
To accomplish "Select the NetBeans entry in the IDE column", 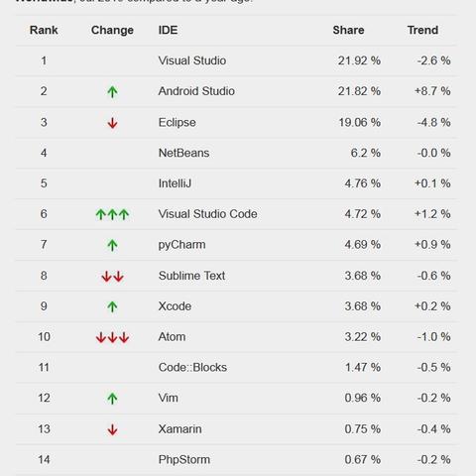I will pyautogui.click(x=183, y=153).
